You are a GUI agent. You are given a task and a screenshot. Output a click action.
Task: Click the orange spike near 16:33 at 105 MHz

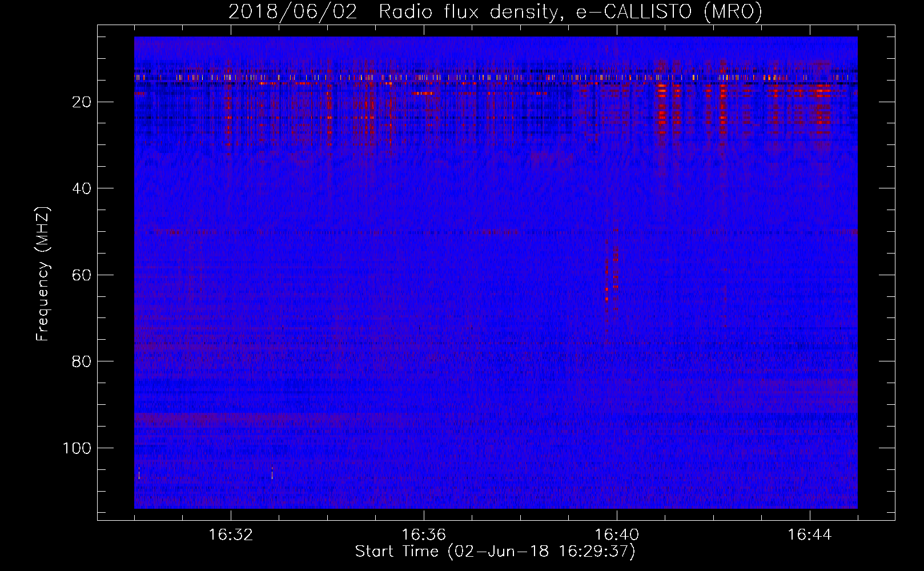pos(272,473)
